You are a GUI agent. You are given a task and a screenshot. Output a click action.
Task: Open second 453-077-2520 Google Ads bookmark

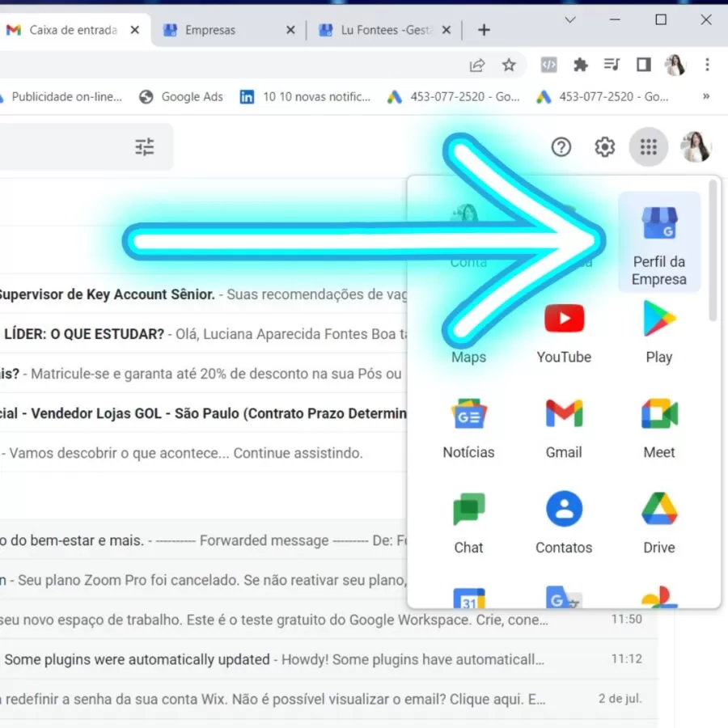pos(602,96)
